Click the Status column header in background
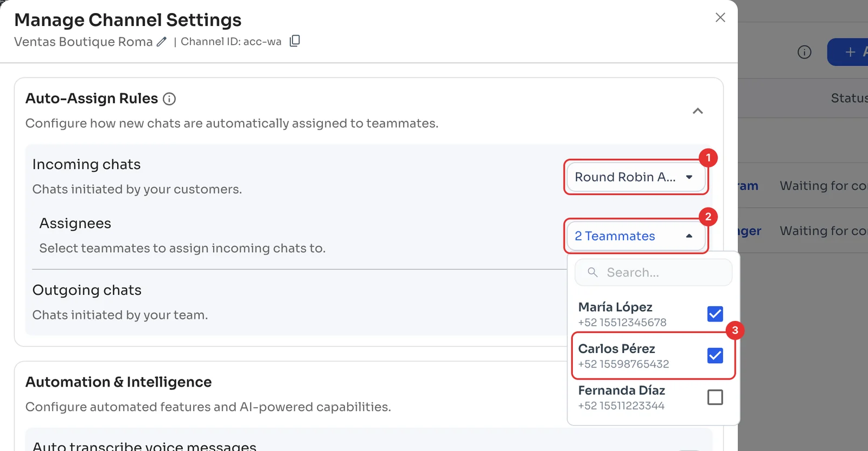This screenshot has height=451, width=868. coord(849,98)
